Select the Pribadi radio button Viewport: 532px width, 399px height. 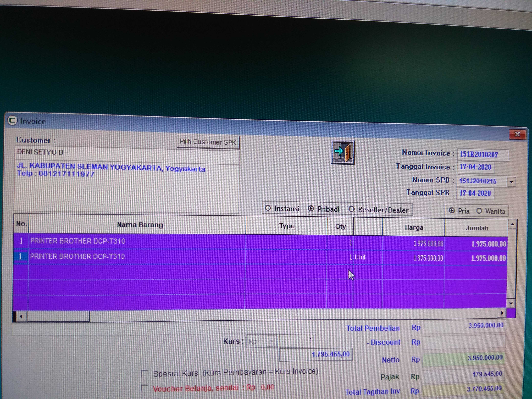pyautogui.click(x=311, y=209)
